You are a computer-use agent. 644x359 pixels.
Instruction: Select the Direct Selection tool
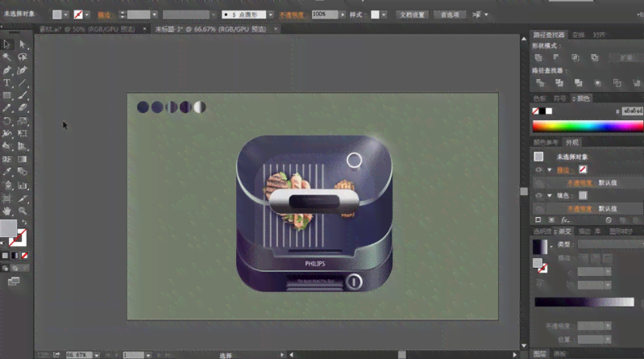(23, 44)
